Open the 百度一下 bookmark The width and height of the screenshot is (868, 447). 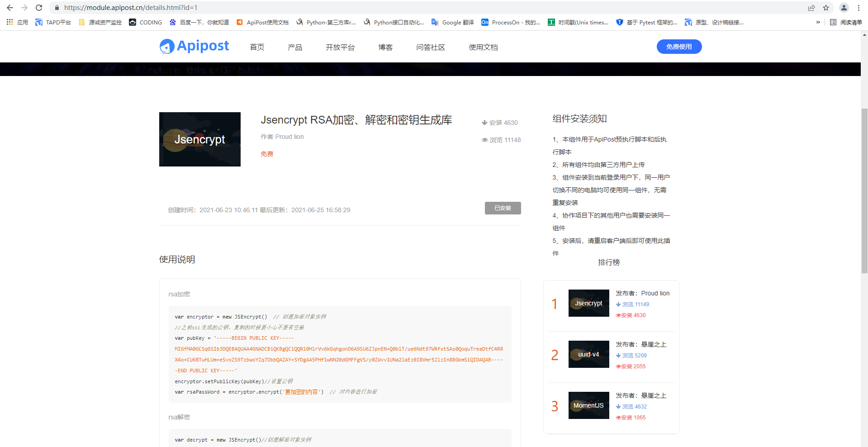(x=199, y=22)
